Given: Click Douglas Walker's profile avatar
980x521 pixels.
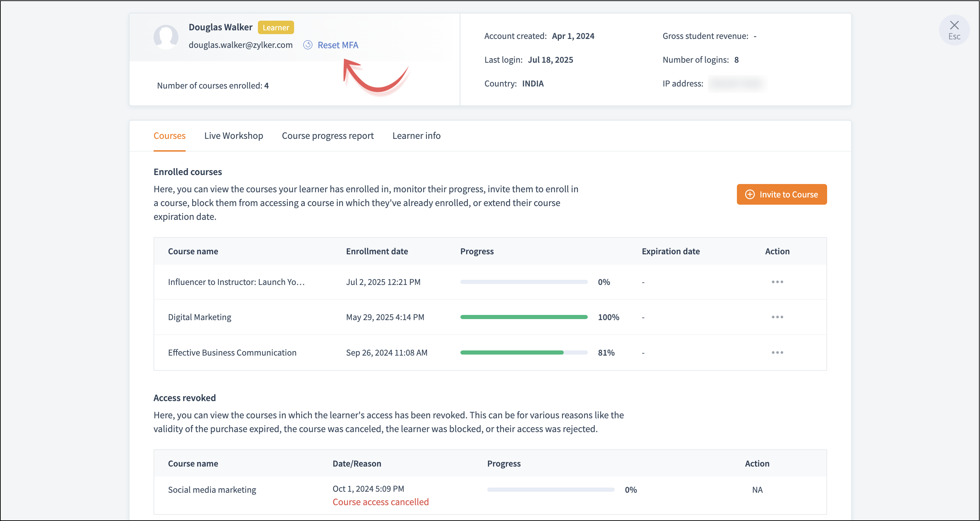Looking at the screenshot, I should pyautogui.click(x=166, y=37).
